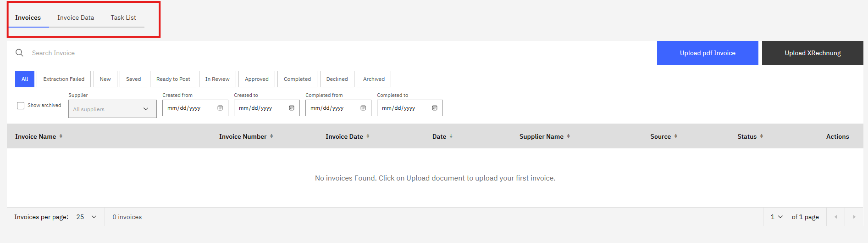Click the 'No invoices Found' message
The image size is (868, 243).
pyautogui.click(x=435, y=178)
